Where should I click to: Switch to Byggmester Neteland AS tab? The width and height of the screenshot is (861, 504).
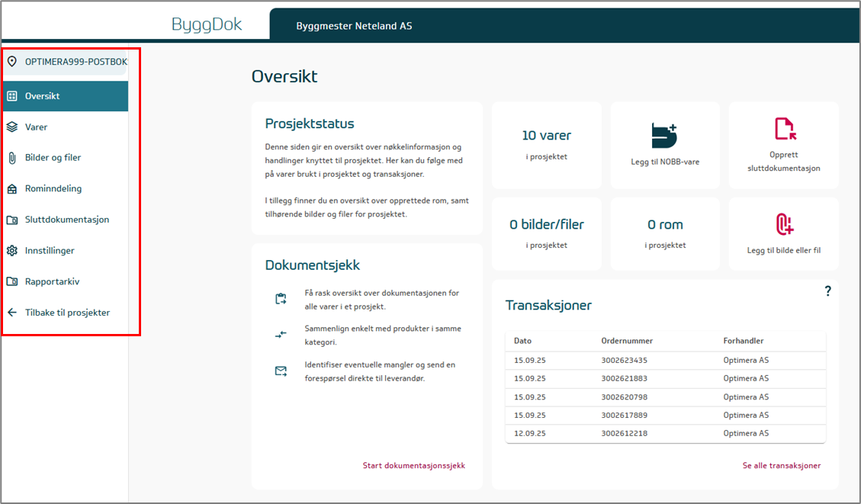point(354,26)
